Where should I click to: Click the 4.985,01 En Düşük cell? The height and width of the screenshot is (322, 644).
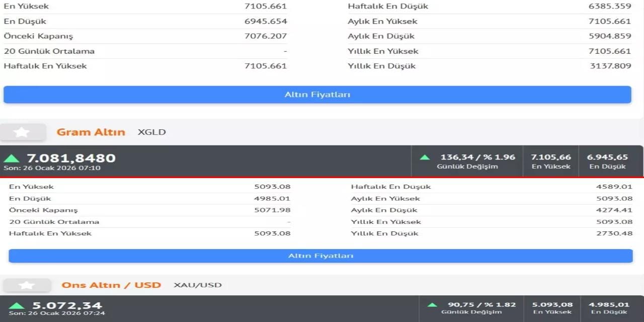[x=609, y=307]
